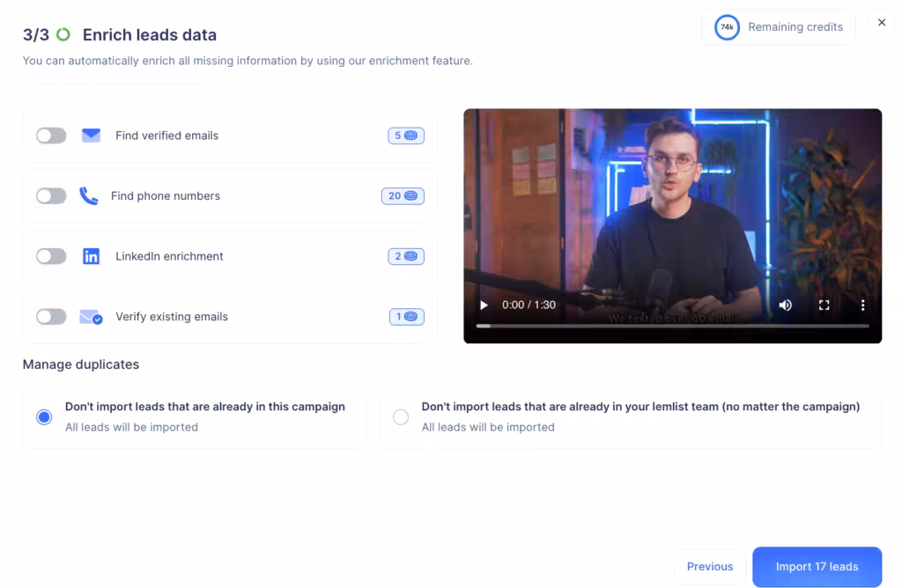
Task: Enable the Verify existing emails toggle
Action: pyautogui.click(x=51, y=317)
